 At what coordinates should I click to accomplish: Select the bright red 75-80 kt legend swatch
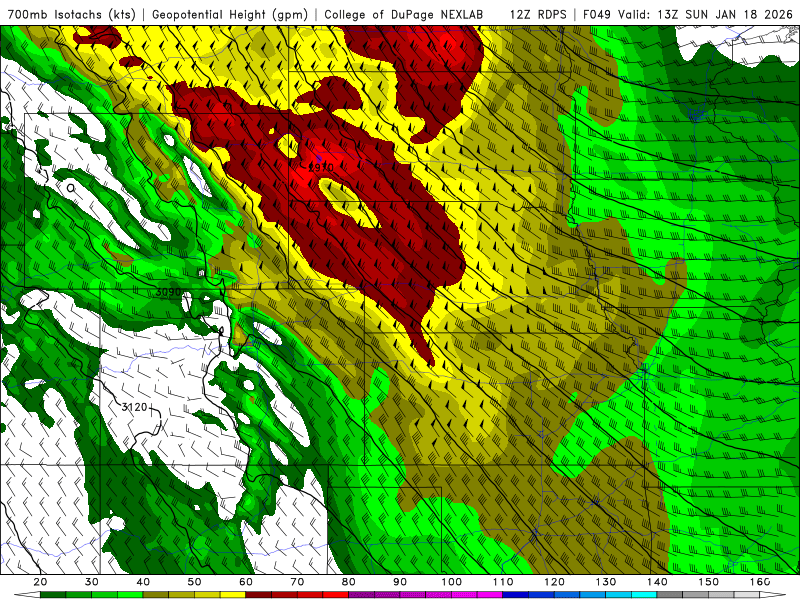336,595
